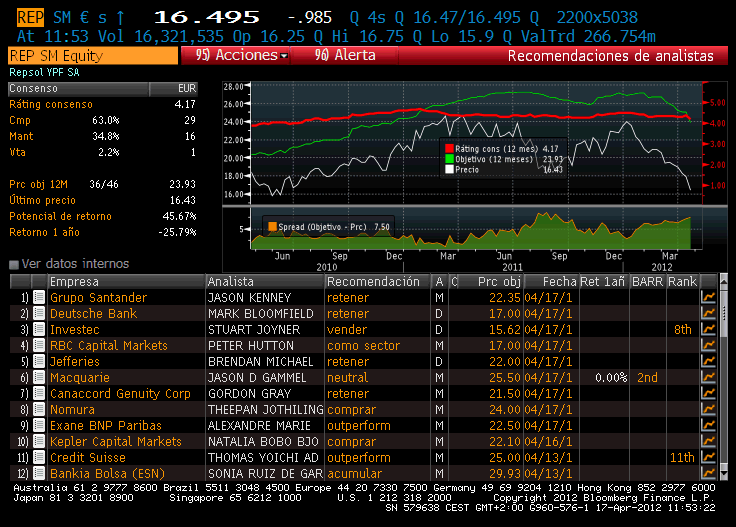Viewport: 736px width, 527px height.
Task: Click the green Objetivo legend swatch
Action: pyautogui.click(x=448, y=158)
